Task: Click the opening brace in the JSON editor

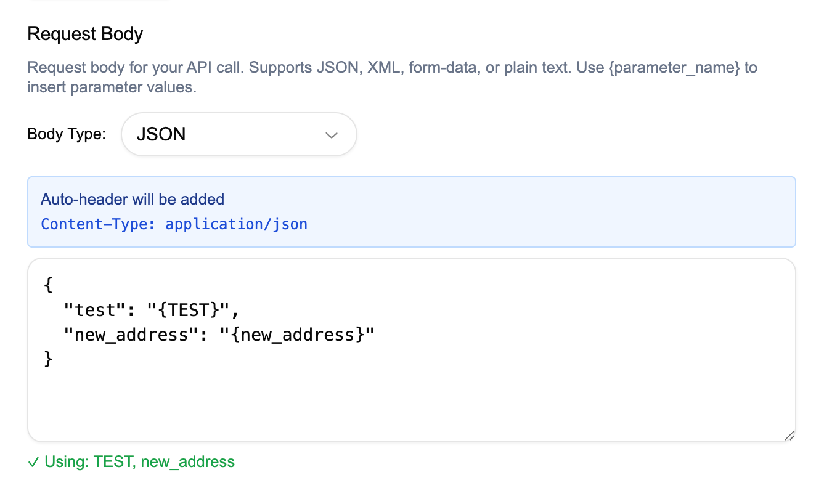Action: pyautogui.click(x=47, y=285)
